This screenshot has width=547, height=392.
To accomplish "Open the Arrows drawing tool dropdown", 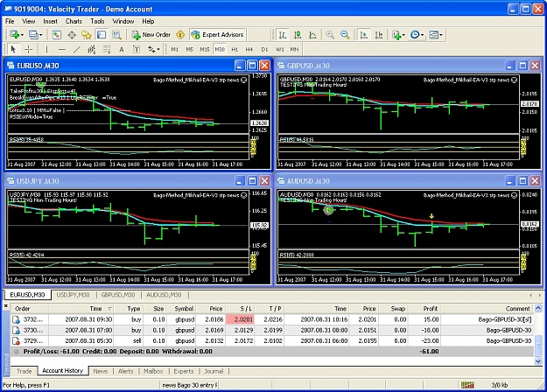I will pyautogui.click(x=153, y=50).
